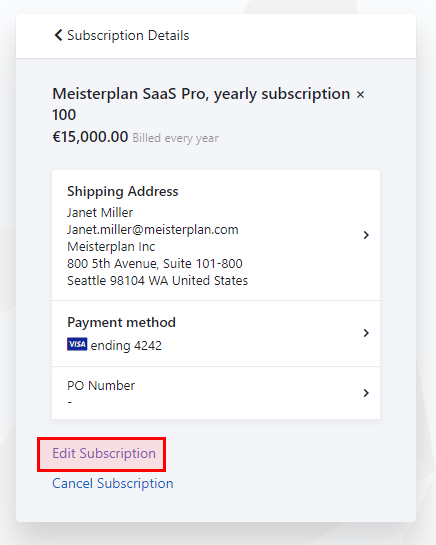This screenshot has height=545, width=436.
Task: Click the Visa card logo
Action: coord(77,344)
